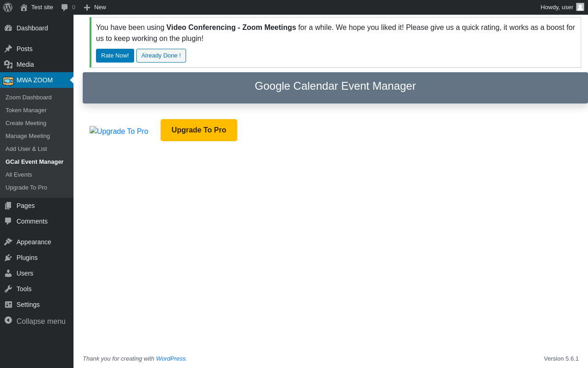Screen dimensions: 588x368
Task: Click the WordPress logo icon
Action: point(8,7)
